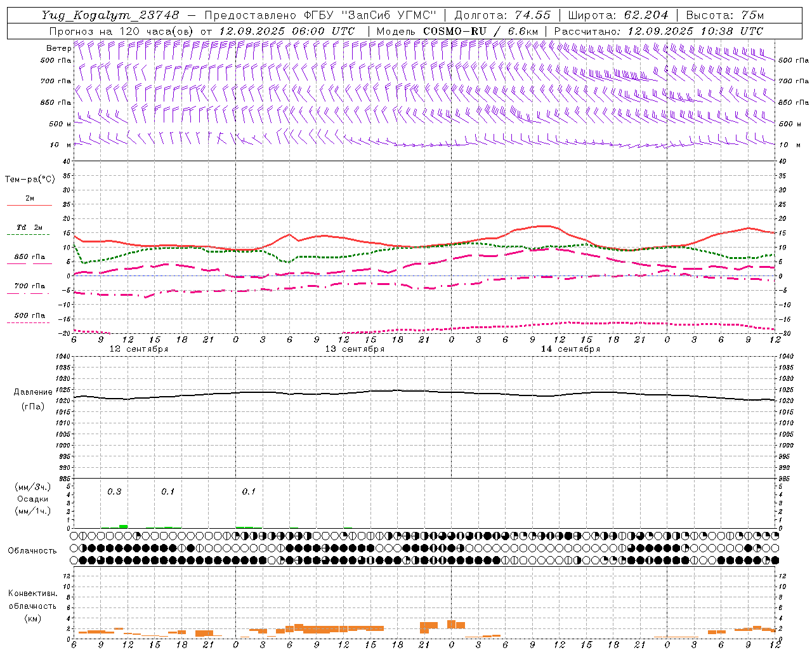Click the 'Тем-ра(°C)' axis title
Viewport: 812px width, 650px height.
click(x=30, y=180)
